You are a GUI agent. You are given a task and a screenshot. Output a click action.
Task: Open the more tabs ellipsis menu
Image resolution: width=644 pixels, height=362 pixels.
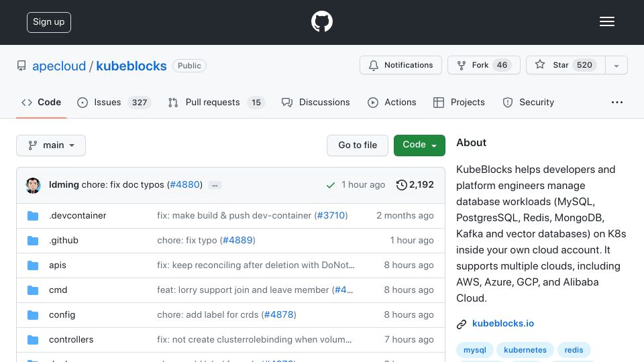point(617,102)
